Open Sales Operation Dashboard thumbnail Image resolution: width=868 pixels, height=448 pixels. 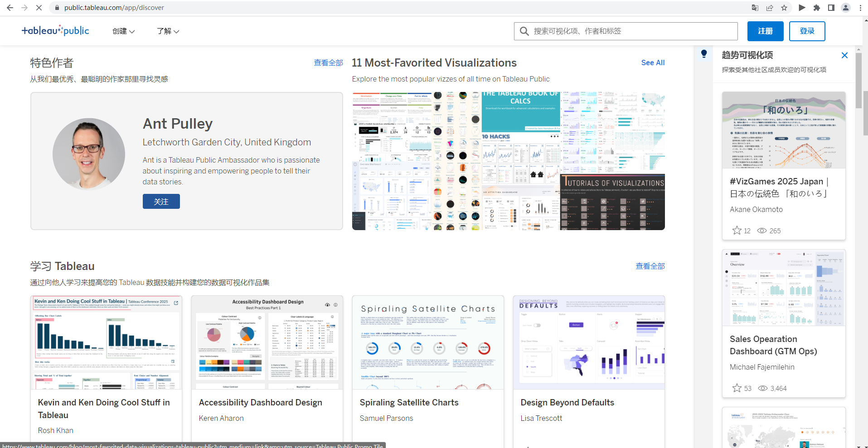tap(784, 288)
